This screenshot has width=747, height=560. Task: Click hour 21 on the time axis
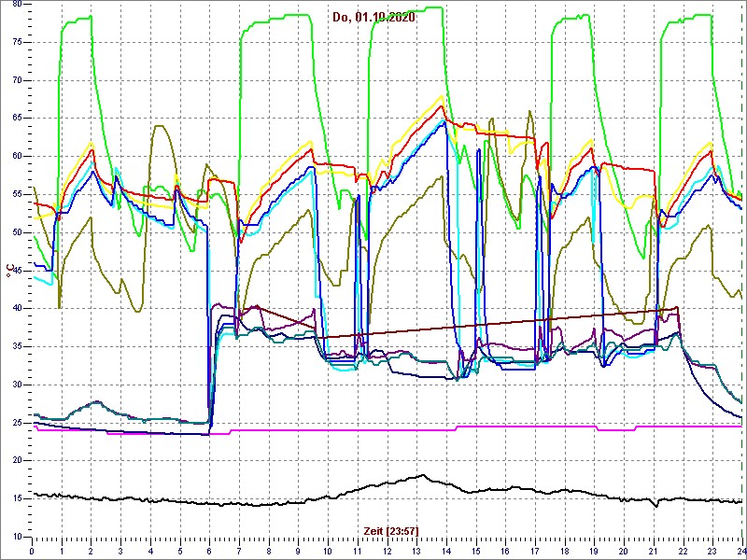click(654, 551)
